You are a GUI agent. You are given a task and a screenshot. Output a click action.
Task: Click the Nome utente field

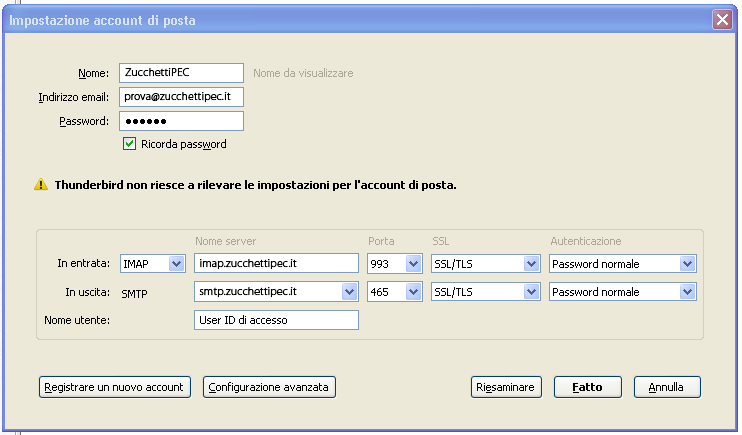pyautogui.click(x=276, y=320)
